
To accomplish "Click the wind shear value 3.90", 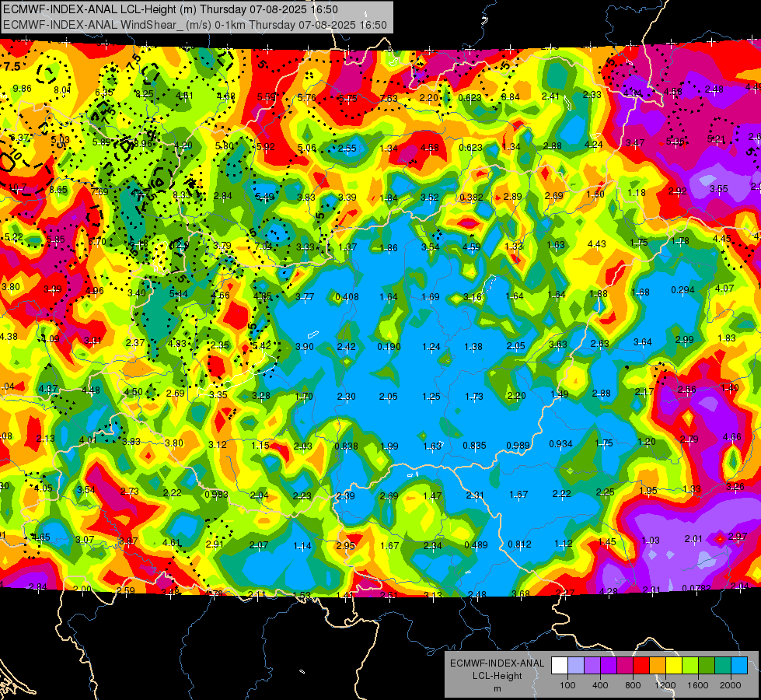I will 305,347.
